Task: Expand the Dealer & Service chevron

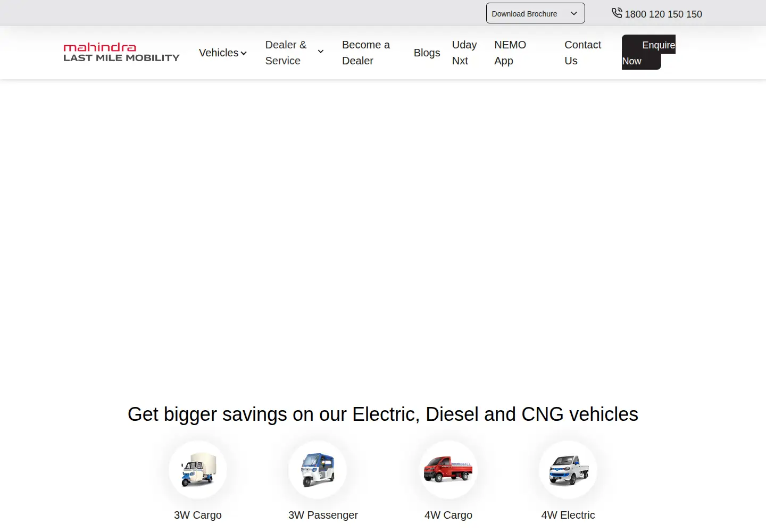Action: tap(321, 52)
